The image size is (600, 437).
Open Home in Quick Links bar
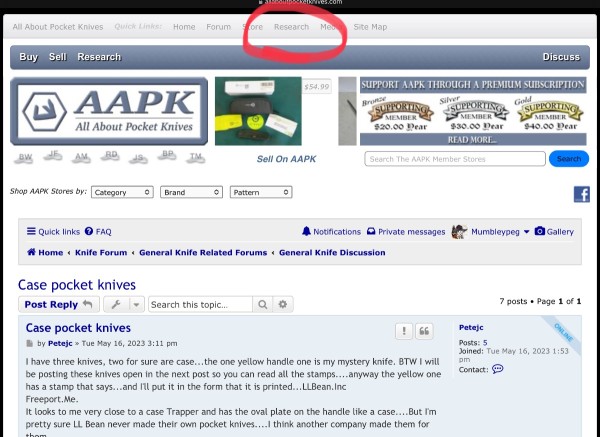184,27
